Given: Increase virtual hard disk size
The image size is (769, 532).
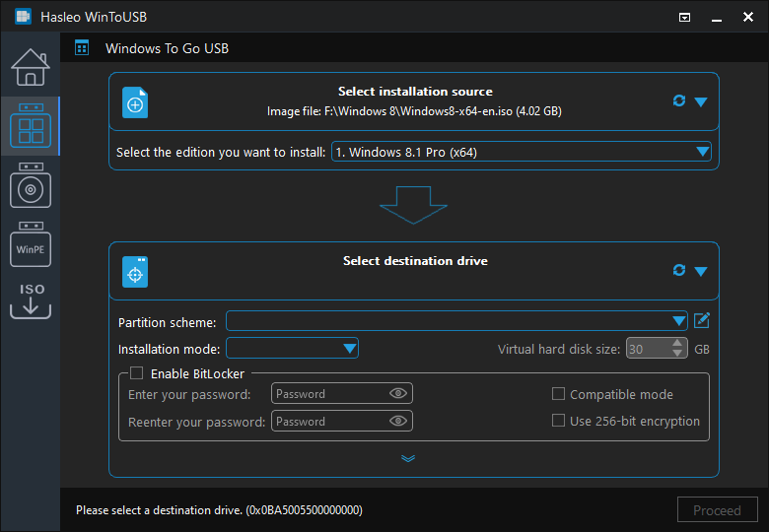Looking at the screenshot, I should click(677, 344).
